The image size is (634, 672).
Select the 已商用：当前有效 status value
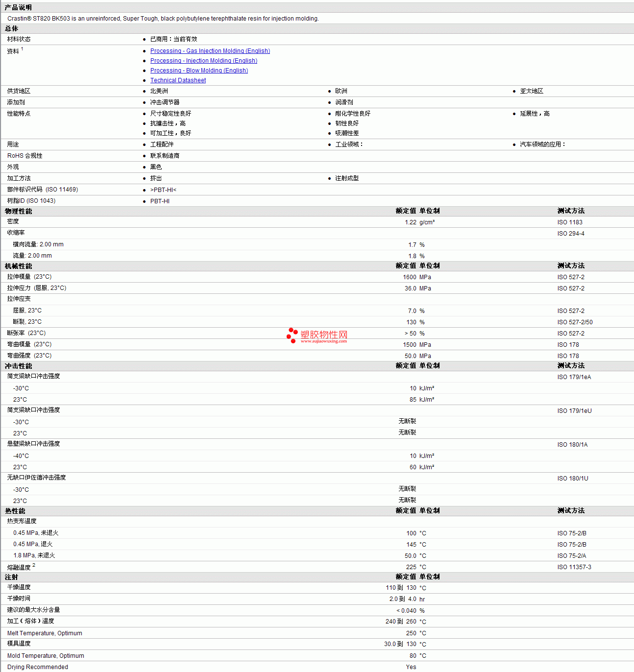point(174,39)
